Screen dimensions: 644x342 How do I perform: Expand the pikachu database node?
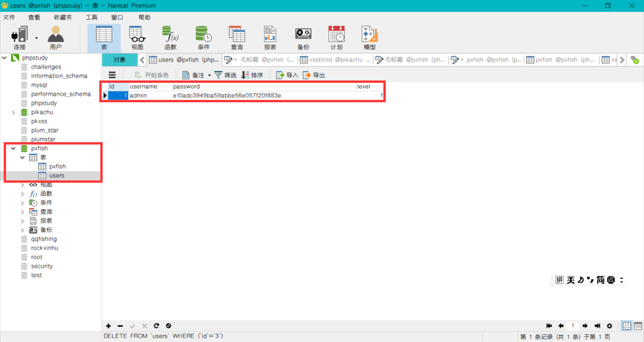click(13, 112)
